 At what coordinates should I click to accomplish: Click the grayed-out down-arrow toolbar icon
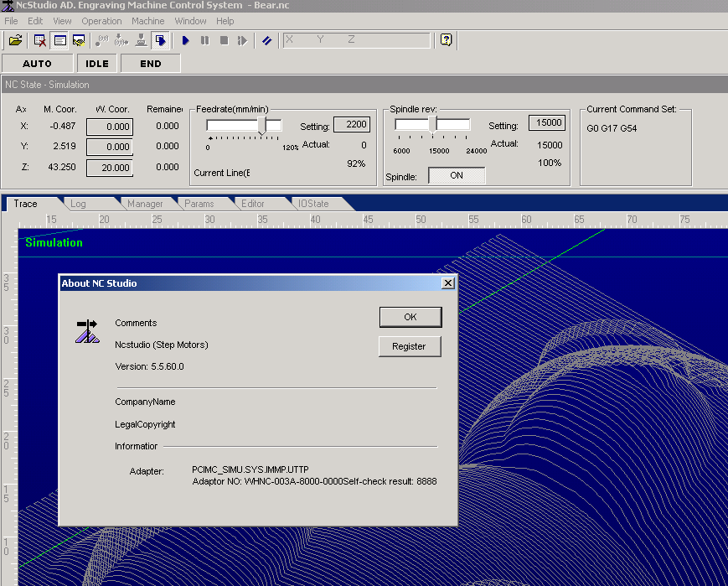click(x=121, y=40)
